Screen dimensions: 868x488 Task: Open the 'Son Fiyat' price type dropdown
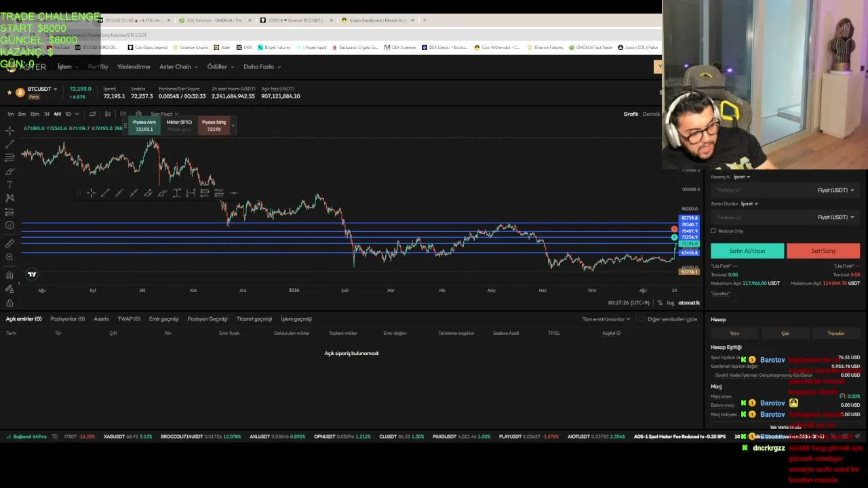point(164,114)
